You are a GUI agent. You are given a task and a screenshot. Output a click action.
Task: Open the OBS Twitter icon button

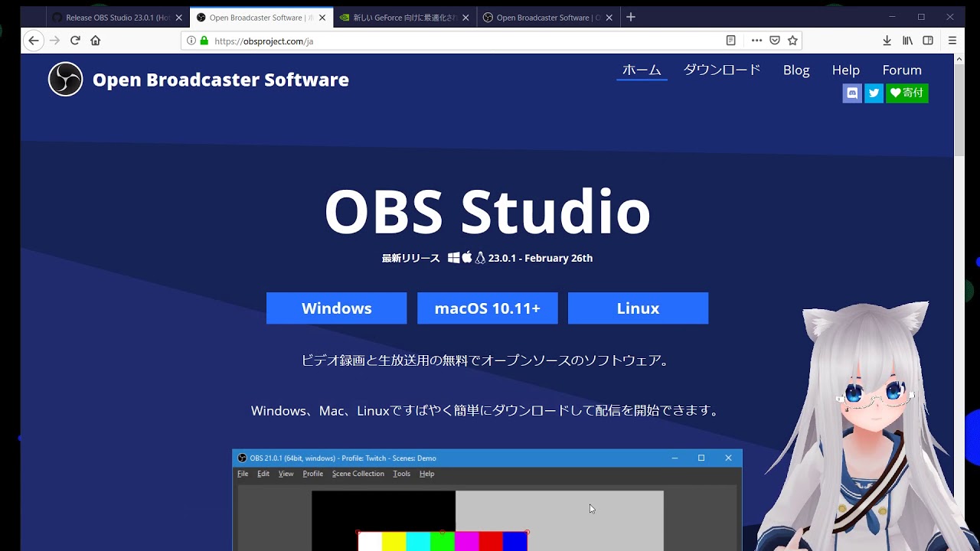click(874, 93)
